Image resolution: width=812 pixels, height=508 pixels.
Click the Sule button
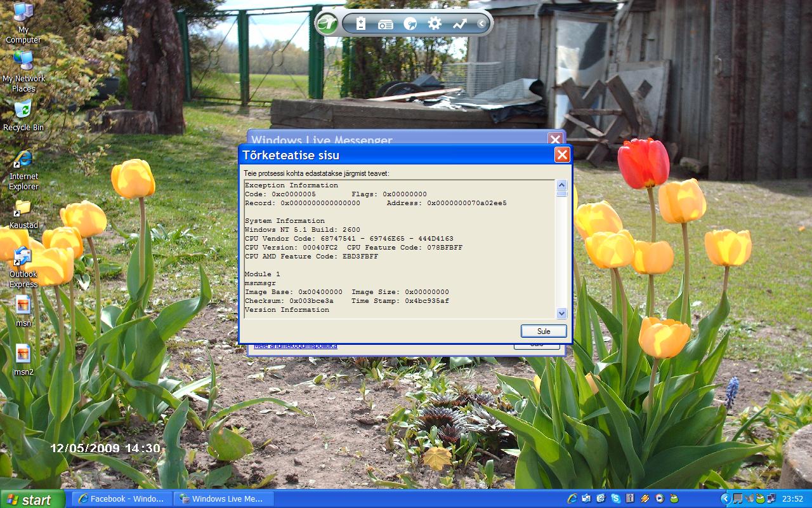(544, 331)
